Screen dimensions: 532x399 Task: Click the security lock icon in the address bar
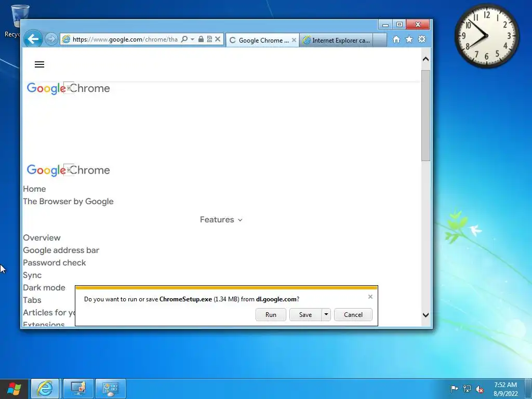tap(201, 39)
